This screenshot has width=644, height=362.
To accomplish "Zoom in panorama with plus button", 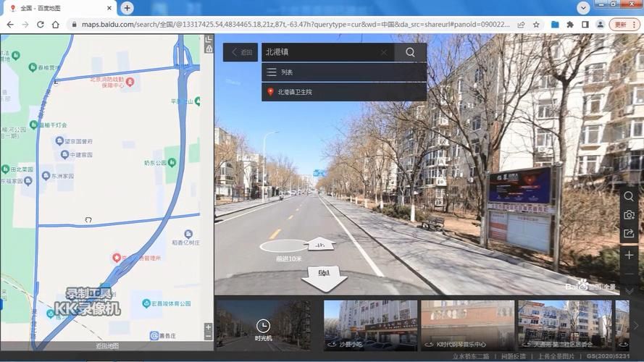I will click(x=629, y=256).
